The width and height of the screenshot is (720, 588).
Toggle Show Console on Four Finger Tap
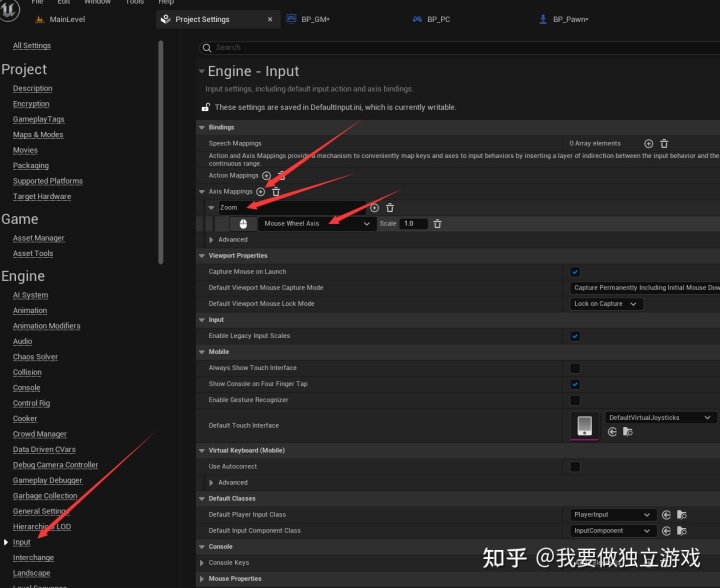tap(575, 384)
